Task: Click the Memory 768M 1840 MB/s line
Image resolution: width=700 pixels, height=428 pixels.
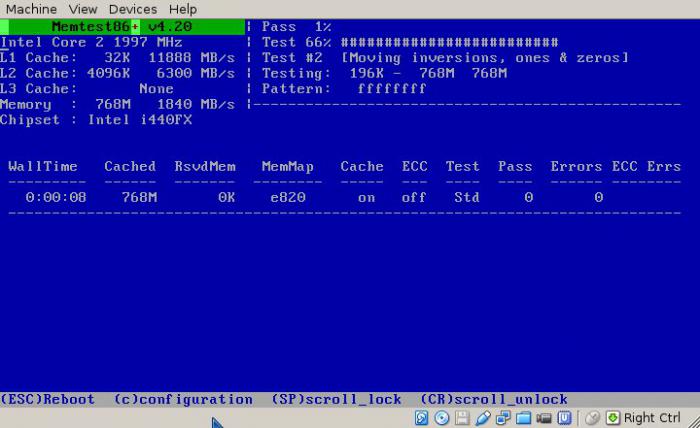Action: click(x=117, y=104)
